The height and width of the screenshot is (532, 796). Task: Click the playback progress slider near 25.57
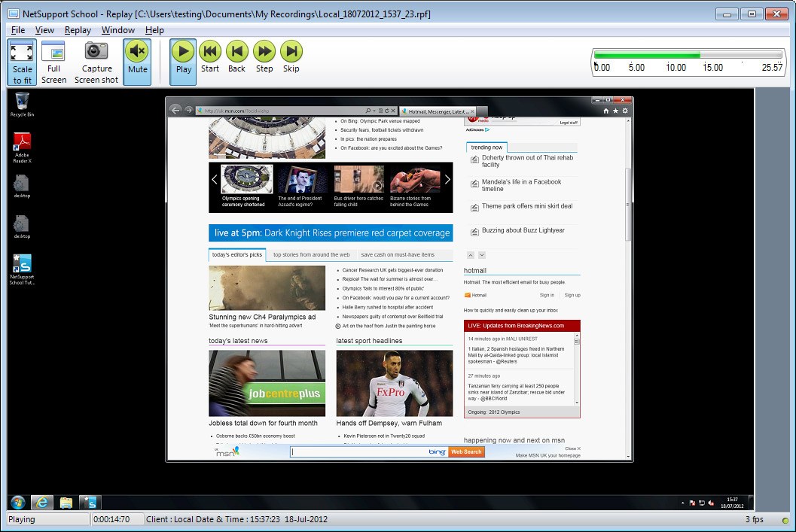pos(776,54)
